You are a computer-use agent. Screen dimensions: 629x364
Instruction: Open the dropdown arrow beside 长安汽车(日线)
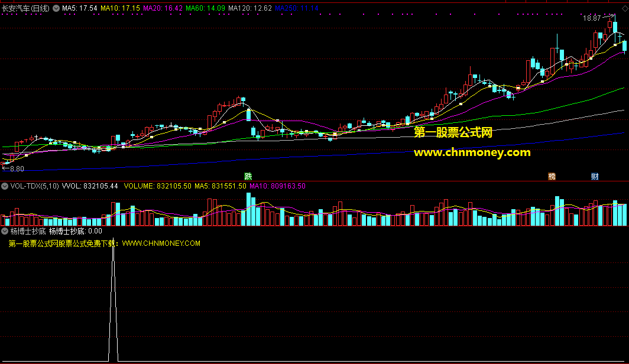56,8
